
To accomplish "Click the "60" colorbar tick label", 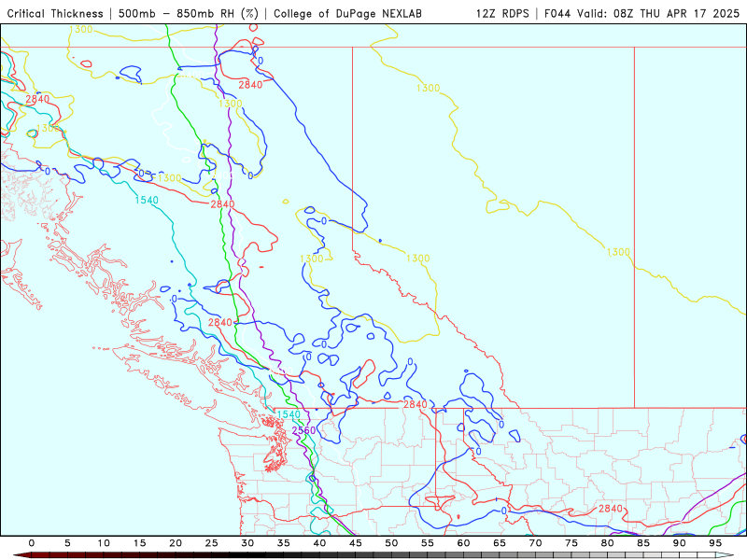I will [463, 543].
